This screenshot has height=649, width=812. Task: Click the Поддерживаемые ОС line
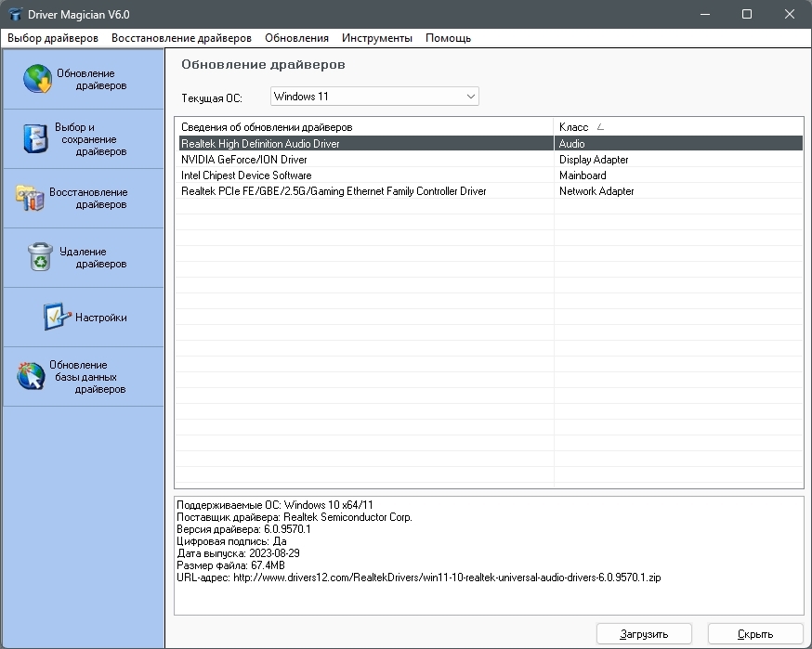click(274, 504)
